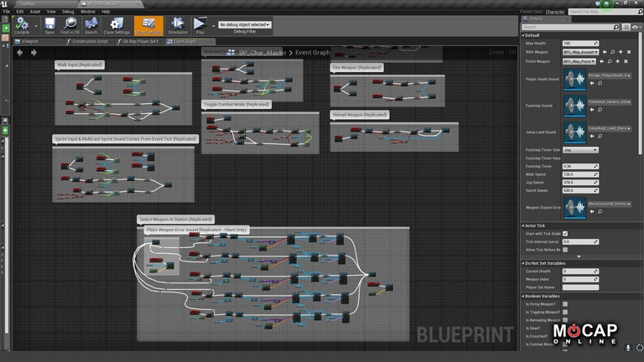Open Class Settings from the toolbar
This screenshot has height=362, width=644.
pyautogui.click(x=117, y=25)
